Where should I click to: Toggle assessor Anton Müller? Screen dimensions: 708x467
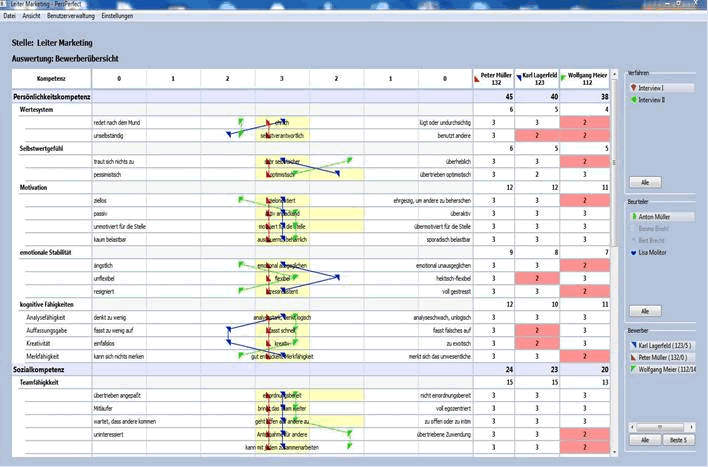click(x=661, y=217)
